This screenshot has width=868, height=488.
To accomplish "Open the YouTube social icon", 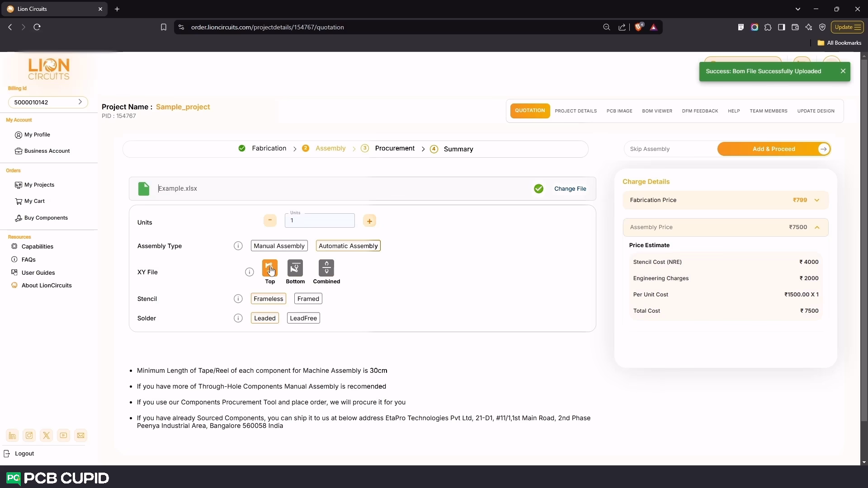I will tap(64, 436).
